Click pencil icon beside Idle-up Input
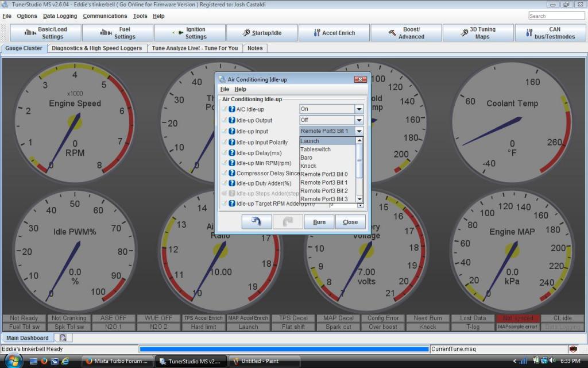Image resolution: width=588 pixels, height=368 pixels. tap(225, 132)
